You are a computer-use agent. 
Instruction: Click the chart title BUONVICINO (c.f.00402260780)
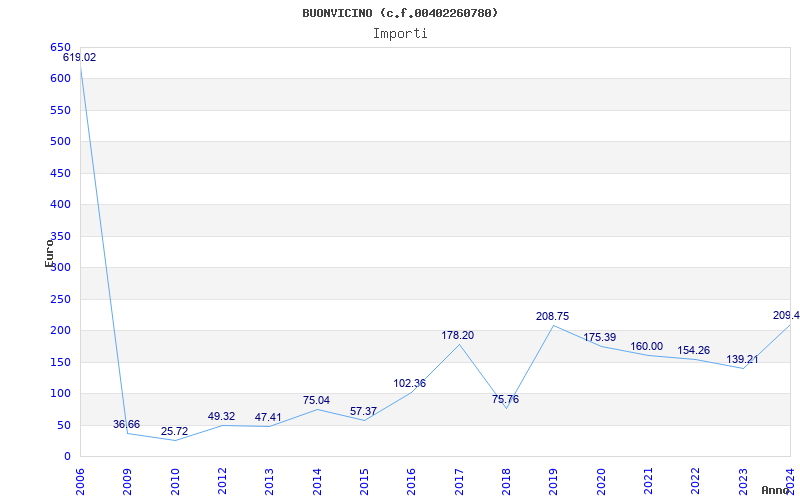click(400, 13)
